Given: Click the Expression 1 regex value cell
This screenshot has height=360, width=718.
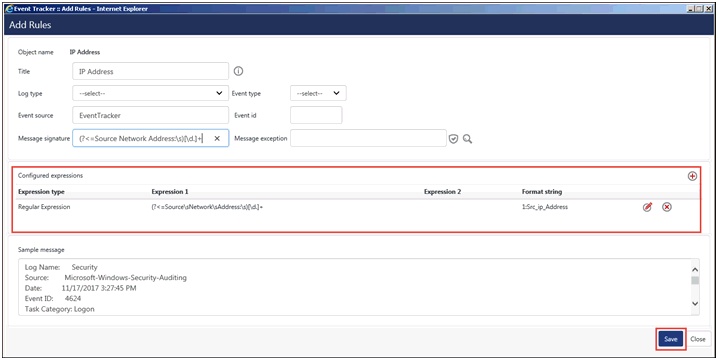Looking at the screenshot, I should pyautogui.click(x=207, y=207).
